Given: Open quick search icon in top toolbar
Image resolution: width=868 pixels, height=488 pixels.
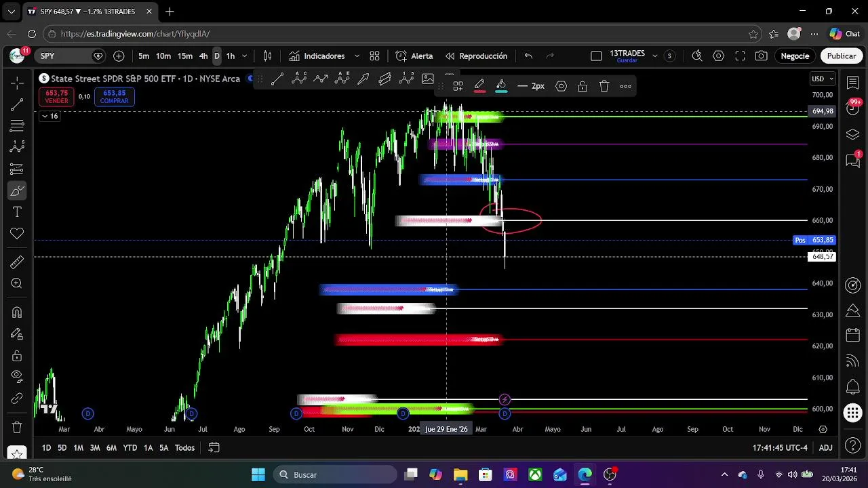Looking at the screenshot, I should (697, 56).
